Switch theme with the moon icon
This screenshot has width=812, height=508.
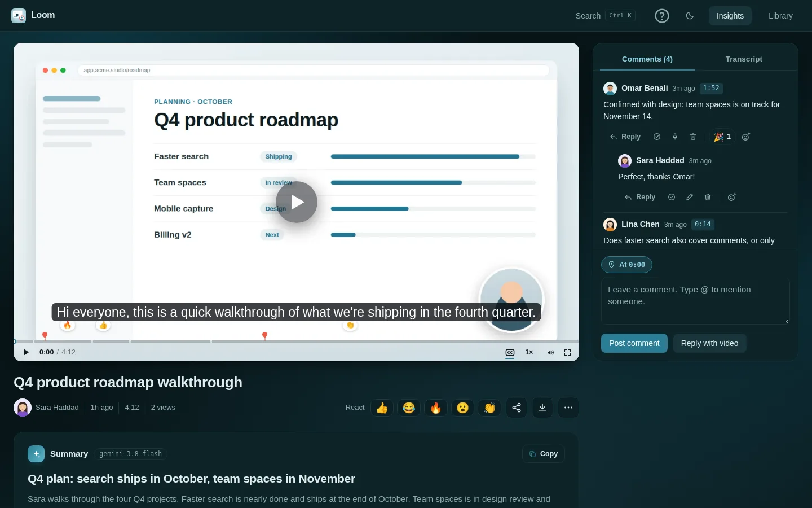[690, 16]
